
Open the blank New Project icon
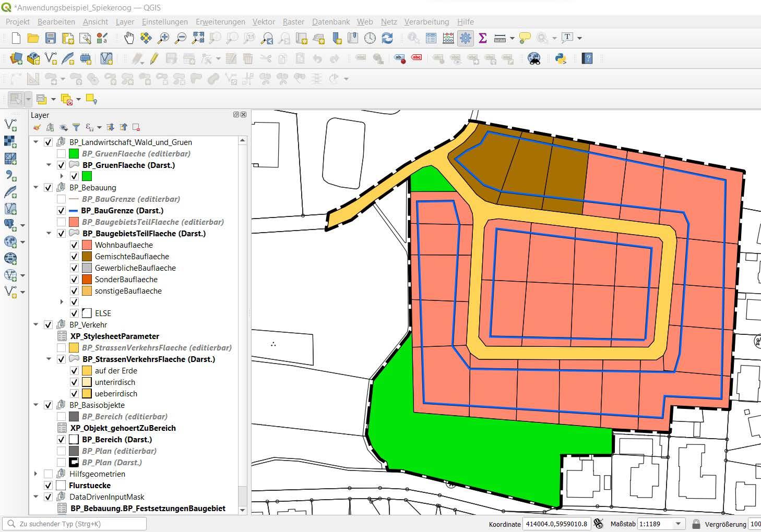(16, 38)
